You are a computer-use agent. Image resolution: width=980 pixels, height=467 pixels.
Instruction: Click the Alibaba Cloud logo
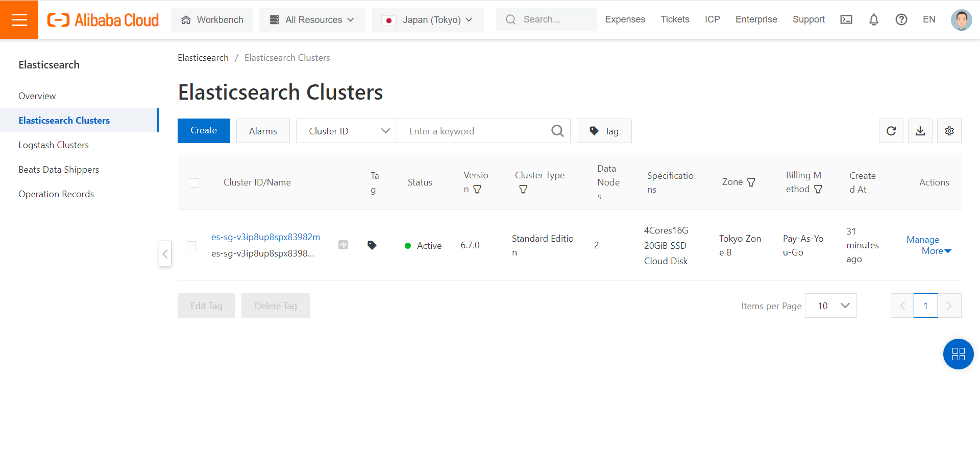[103, 20]
